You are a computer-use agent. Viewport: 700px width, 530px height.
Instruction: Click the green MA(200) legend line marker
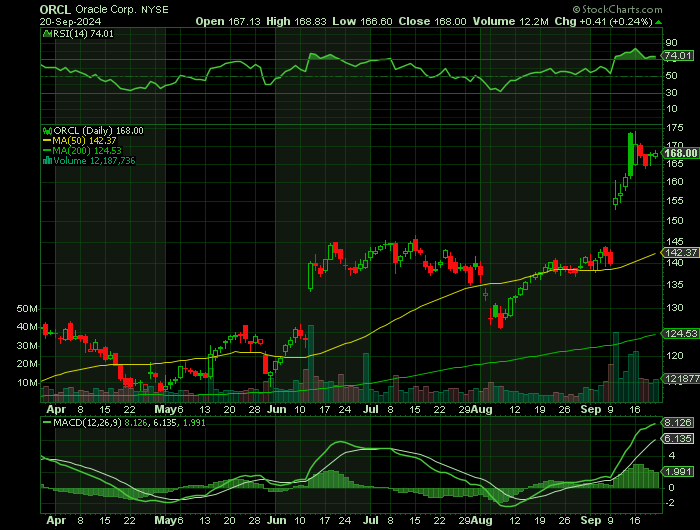click(x=44, y=150)
